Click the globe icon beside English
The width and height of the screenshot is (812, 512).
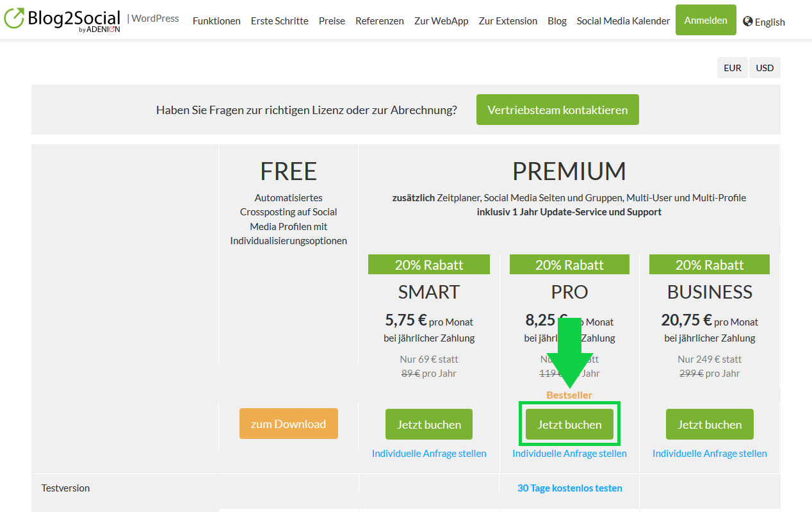[x=748, y=21]
